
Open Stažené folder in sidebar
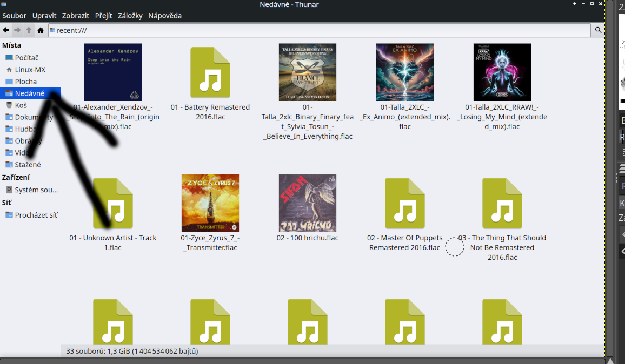28,165
